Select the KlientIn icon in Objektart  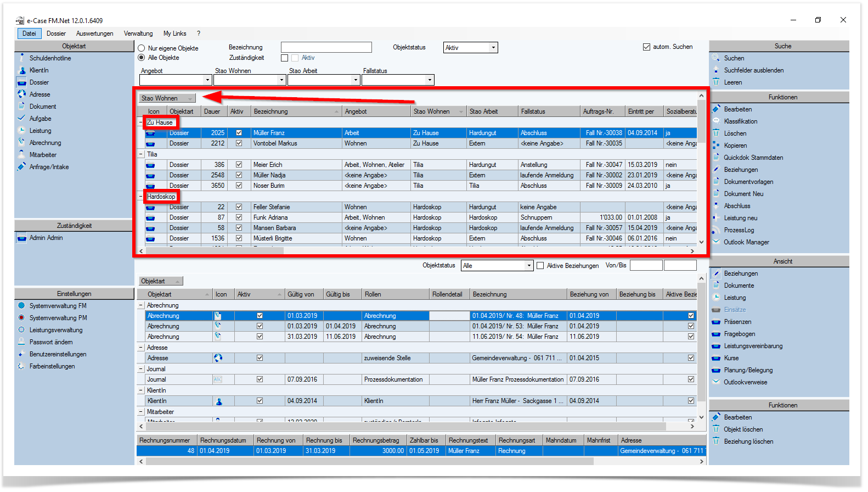[22, 70]
